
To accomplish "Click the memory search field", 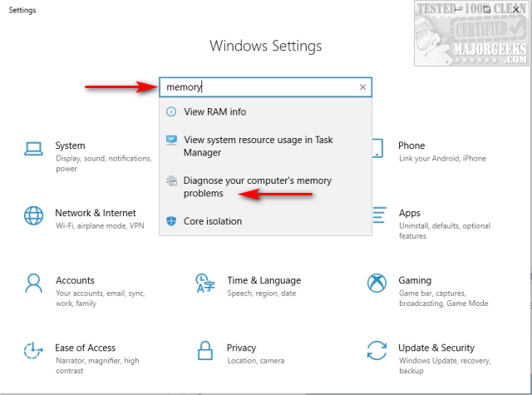I will coord(258,87).
